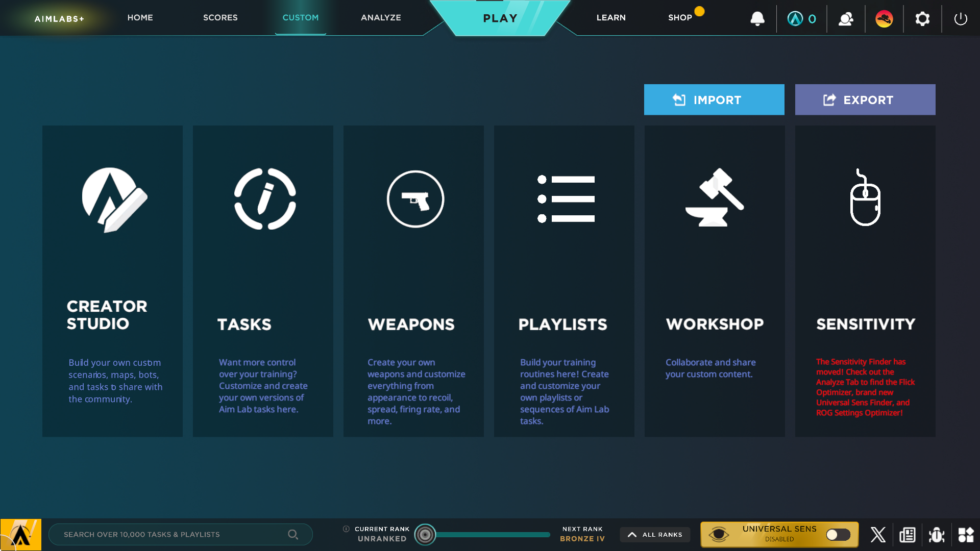Open the Analyze tab
Viewport: 980px width, 551px height.
click(381, 17)
